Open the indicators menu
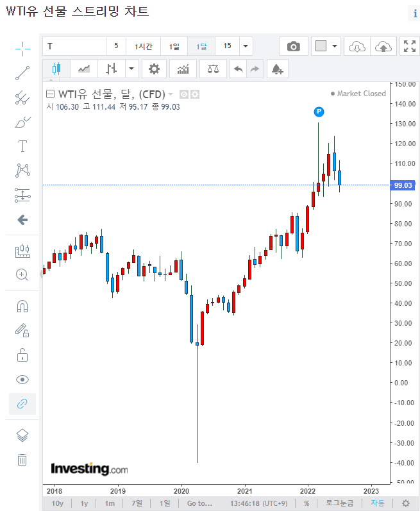Viewport: 420px width, 511px height. click(x=183, y=69)
